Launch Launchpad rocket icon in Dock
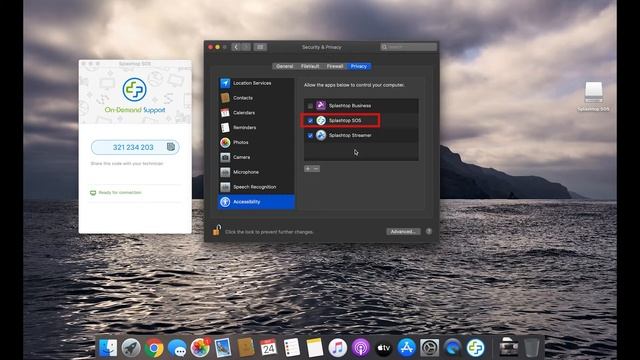 point(131,348)
